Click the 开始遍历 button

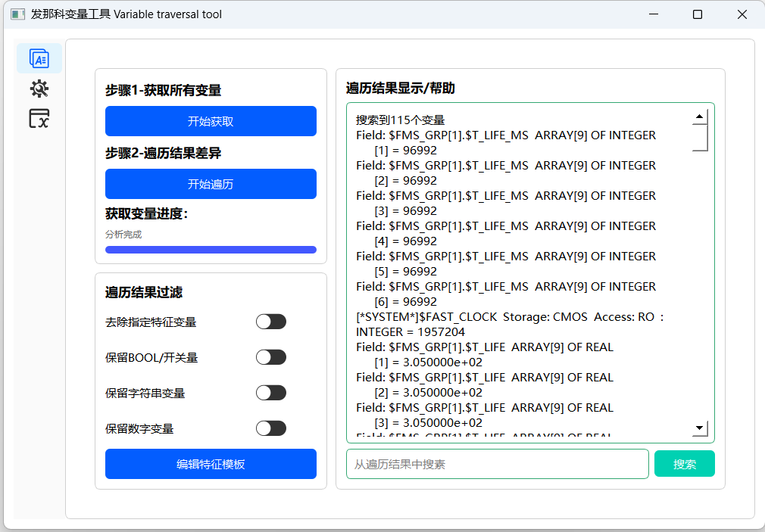pos(211,184)
